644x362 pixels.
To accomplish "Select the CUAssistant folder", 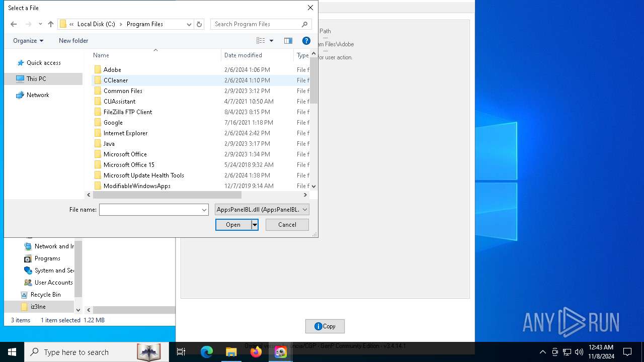I will (119, 102).
